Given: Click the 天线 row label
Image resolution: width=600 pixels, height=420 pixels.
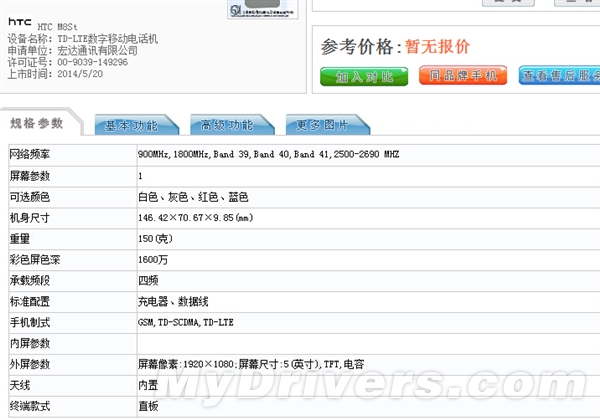Looking at the screenshot, I should [x=20, y=385].
